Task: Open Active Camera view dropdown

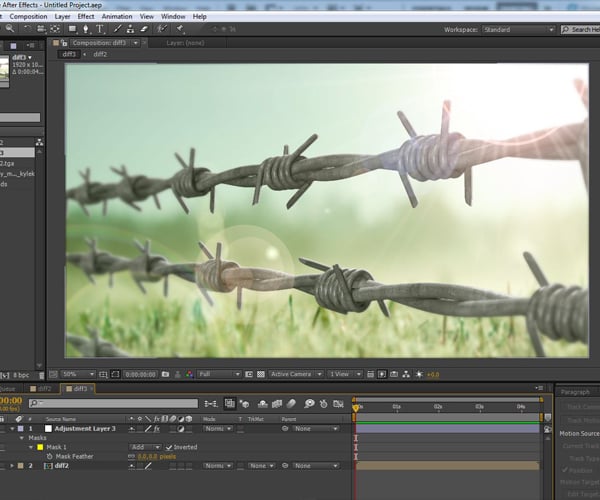Action: pos(296,374)
